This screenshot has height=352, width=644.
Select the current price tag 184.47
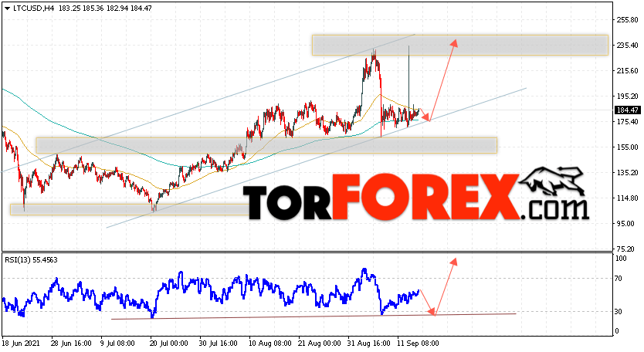(627, 110)
